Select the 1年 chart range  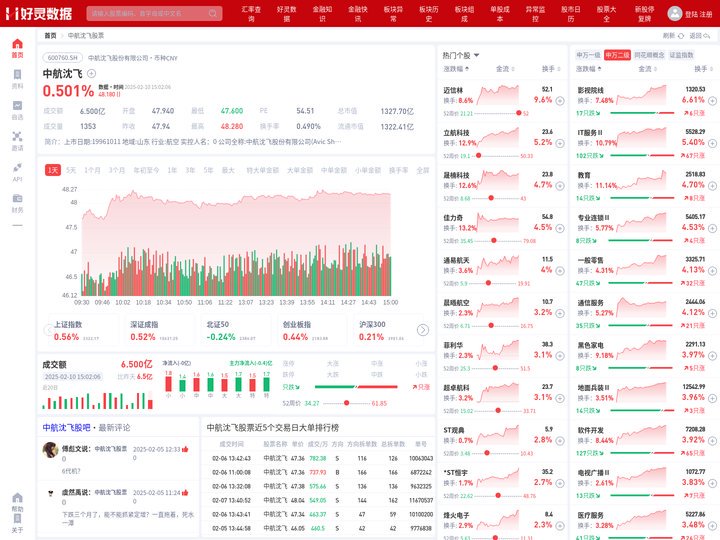172,170
